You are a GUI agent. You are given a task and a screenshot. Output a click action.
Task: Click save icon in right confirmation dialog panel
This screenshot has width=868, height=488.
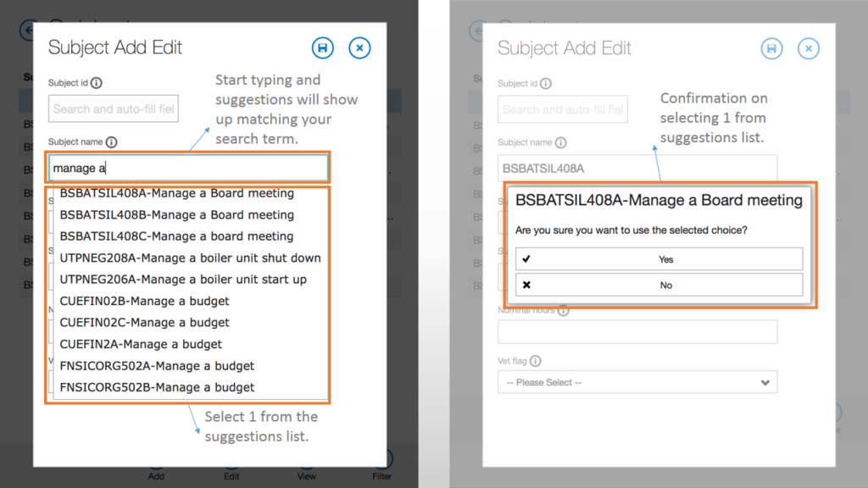[771, 49]
